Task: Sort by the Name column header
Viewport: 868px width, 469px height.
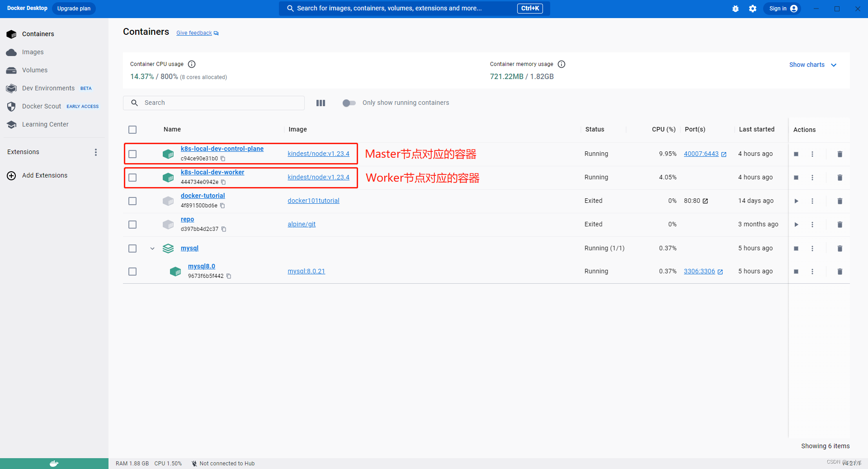Action: click(x=172, y=130)
